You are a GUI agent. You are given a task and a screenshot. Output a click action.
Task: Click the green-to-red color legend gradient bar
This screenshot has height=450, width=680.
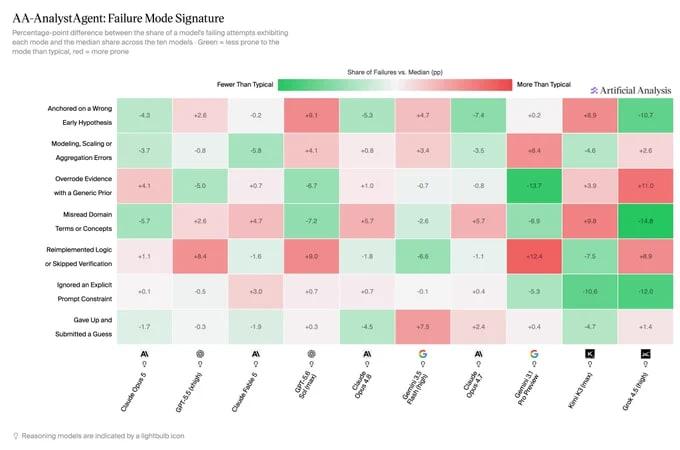click(395, 85)
